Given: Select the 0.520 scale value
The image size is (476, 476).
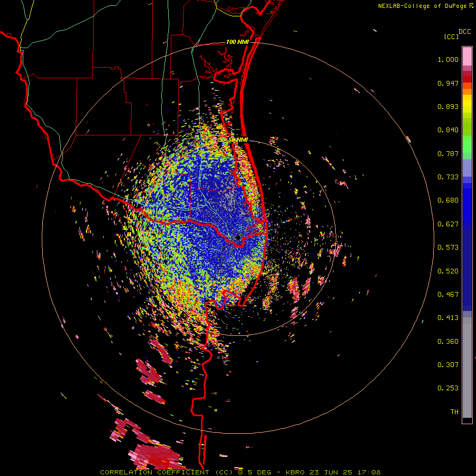Looking at the screenshot, I should click(448, 271).
